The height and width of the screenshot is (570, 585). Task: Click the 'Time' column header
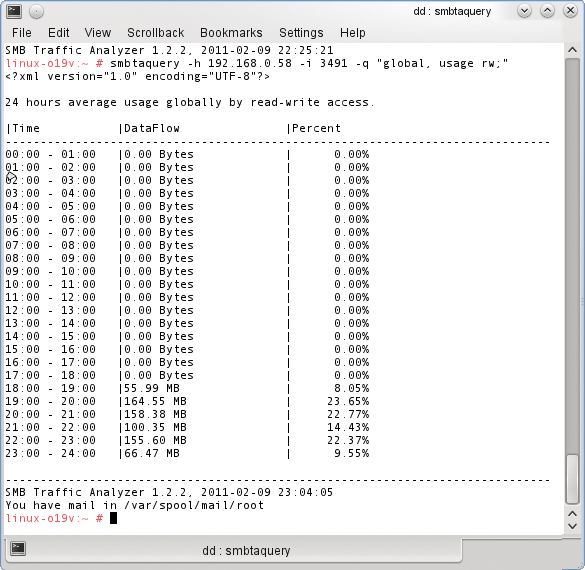(x=26, y=128)
